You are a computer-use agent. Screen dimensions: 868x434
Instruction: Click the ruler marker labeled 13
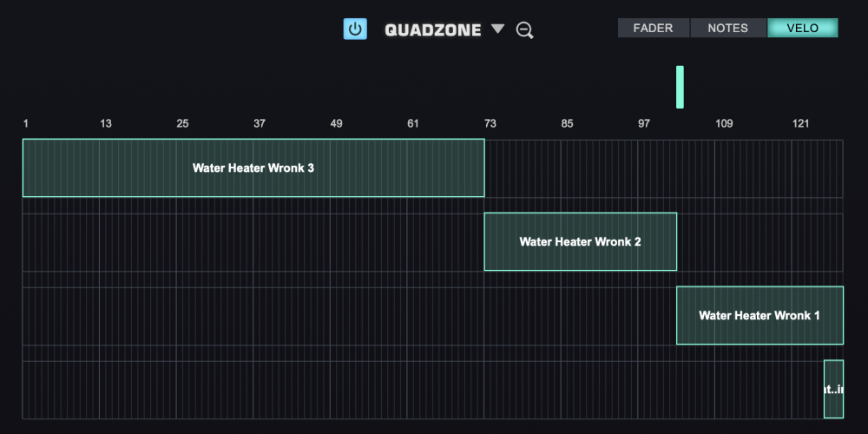105,123
